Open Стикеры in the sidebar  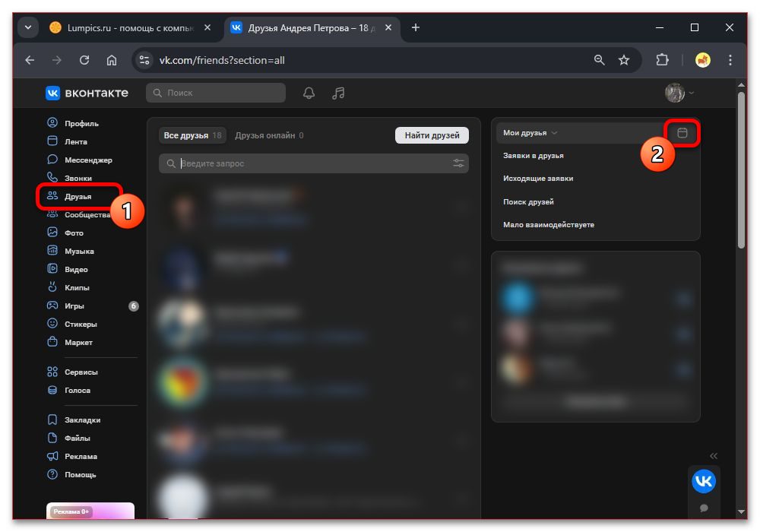click(72, 324)
